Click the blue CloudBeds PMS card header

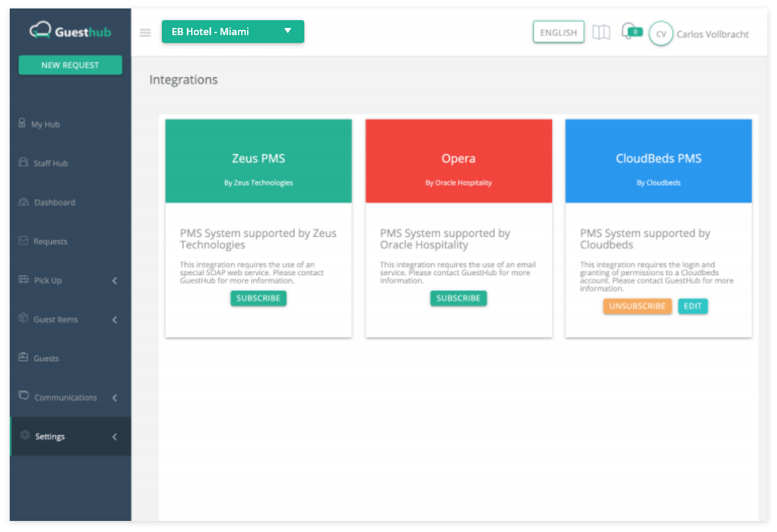pos(659,161)
